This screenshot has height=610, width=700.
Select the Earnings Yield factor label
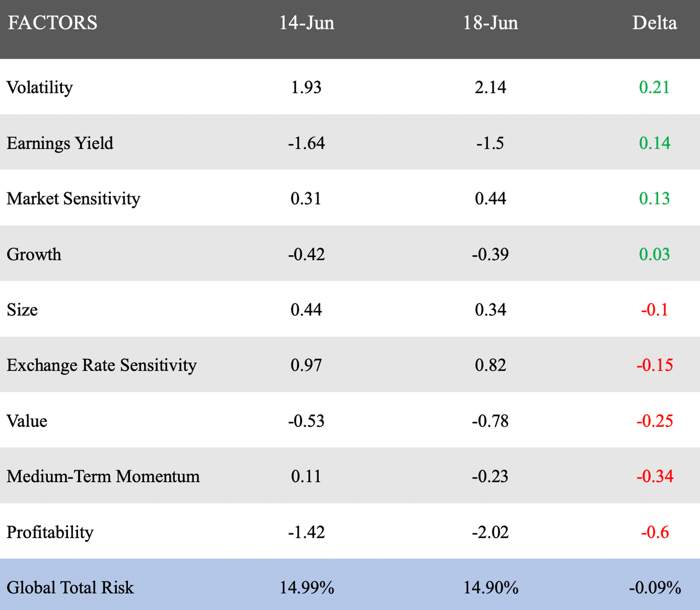pyautogui.click(x=60, y=143)
